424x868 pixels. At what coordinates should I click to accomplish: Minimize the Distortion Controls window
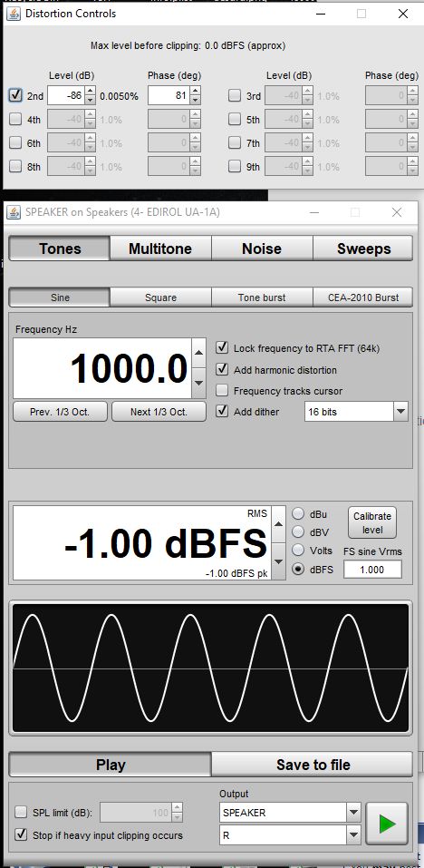click(x=320, y=14)
